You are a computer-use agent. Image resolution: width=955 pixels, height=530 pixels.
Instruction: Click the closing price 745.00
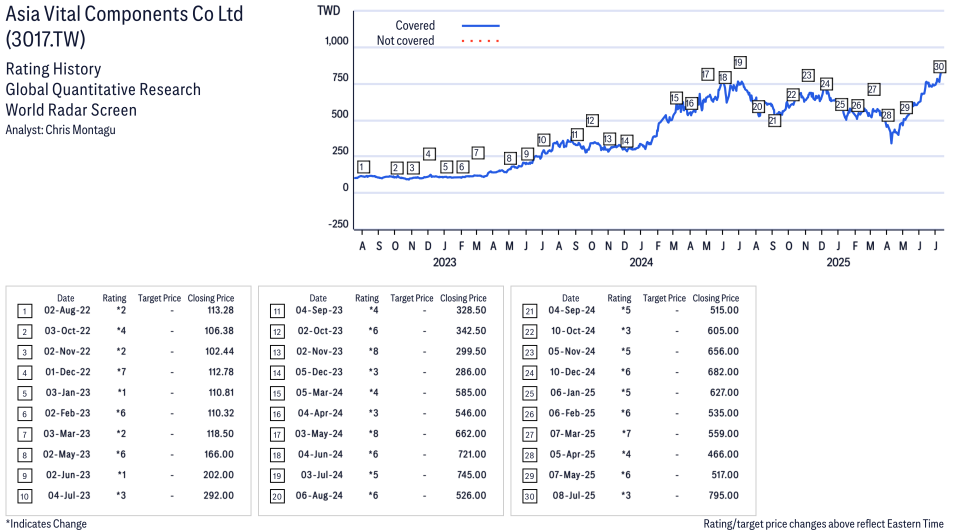(x=471, y=475)
